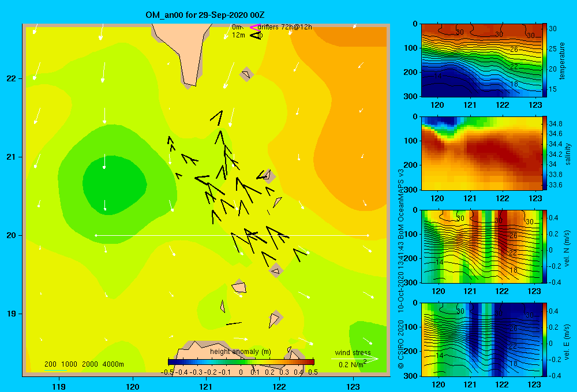Click the vel. N color bar
The height and width of the screenshot is (392, 577).
(545, 246)
